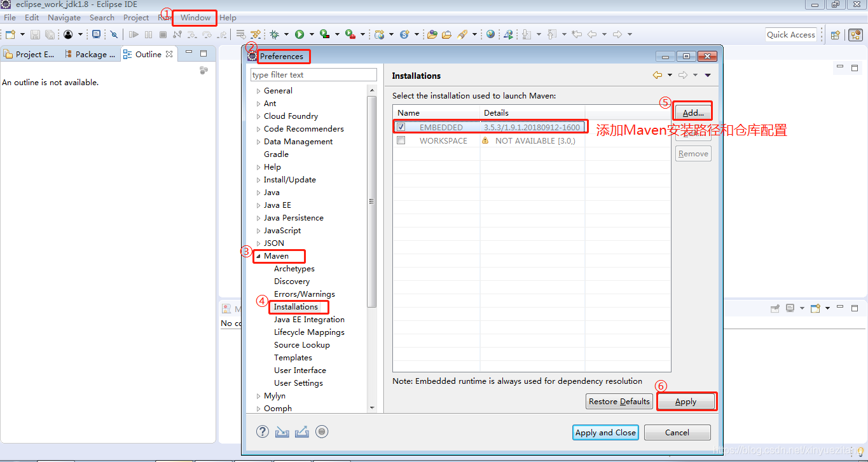Click the Details column header
The image size is (868, 462).
(532, 112)
